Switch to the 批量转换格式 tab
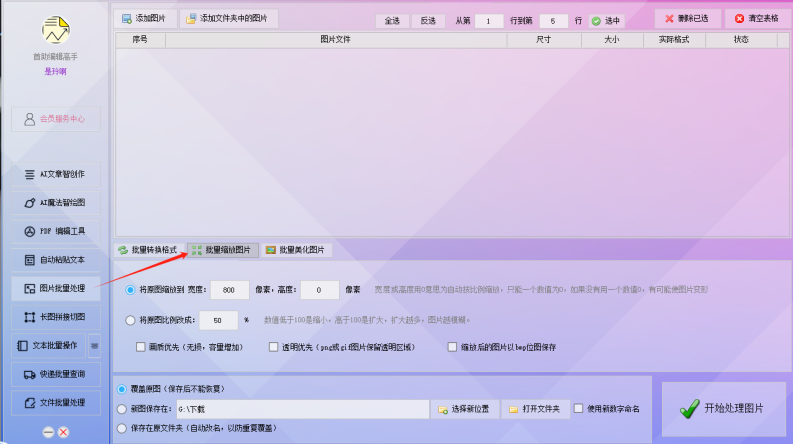The image size is (793, 444). [149, 250]
